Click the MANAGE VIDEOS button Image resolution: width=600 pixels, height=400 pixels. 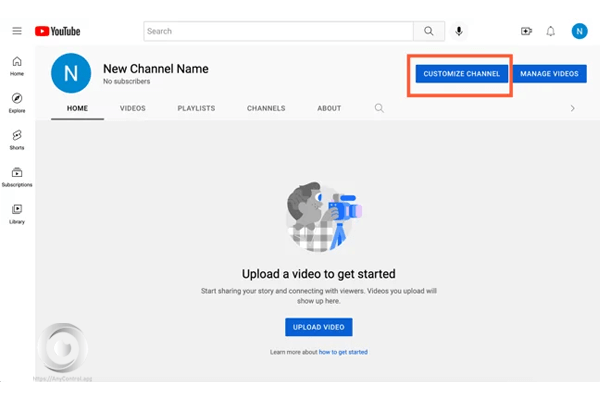tap(549, 73)
